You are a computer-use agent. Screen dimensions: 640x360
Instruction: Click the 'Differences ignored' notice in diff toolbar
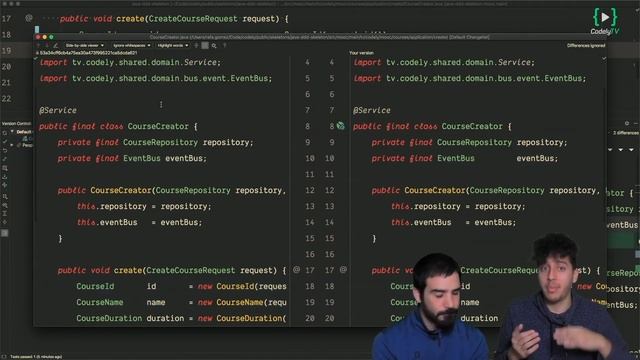(586, 45)
